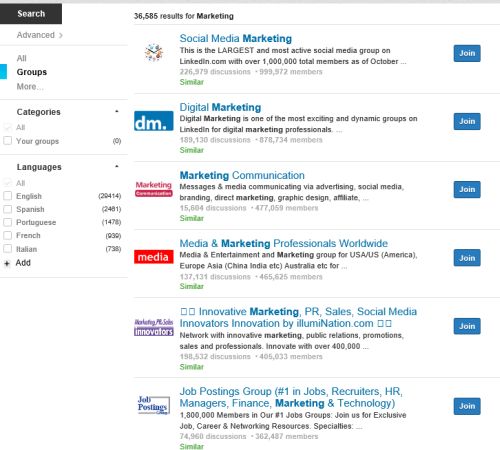500x450 pixels.
Task: Enable the Your groups checkbox
Action: coord(7,141)
